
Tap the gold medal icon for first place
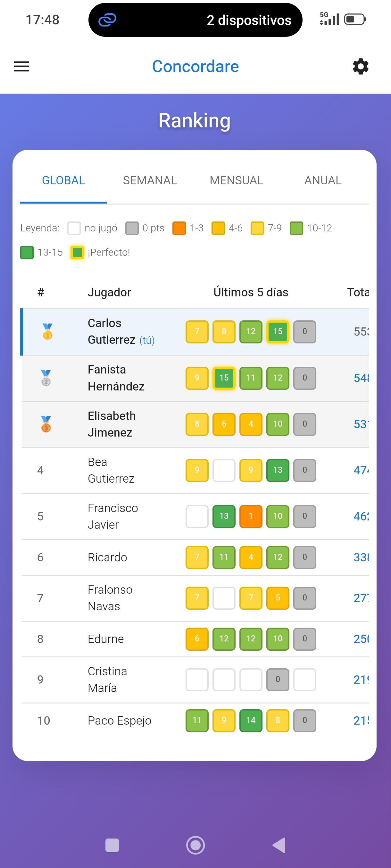(x=47, y=332)
